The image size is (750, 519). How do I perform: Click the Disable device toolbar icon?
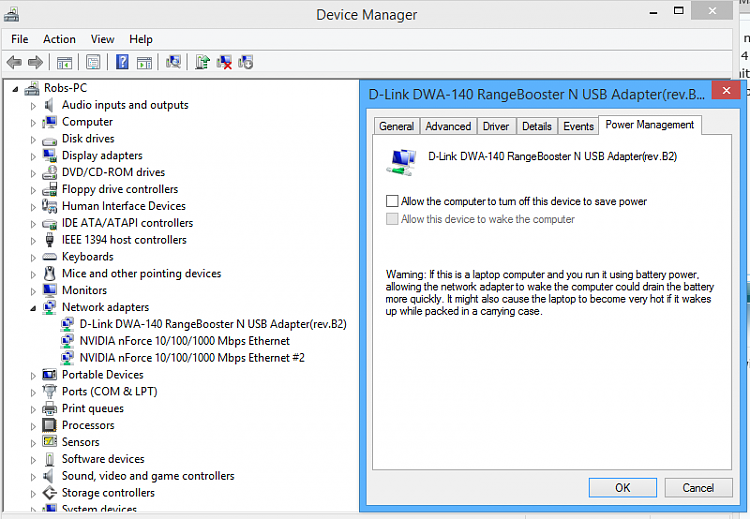tap(245, 62)
